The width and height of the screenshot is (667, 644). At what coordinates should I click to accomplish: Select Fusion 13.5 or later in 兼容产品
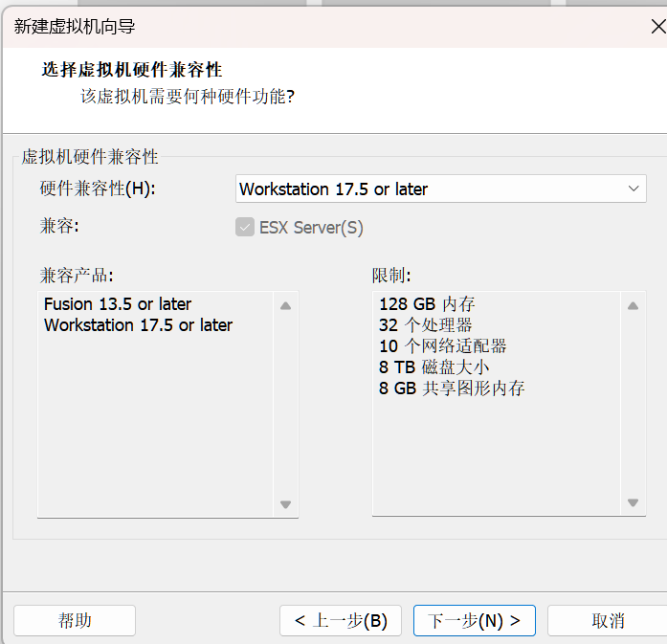point(118,304)
